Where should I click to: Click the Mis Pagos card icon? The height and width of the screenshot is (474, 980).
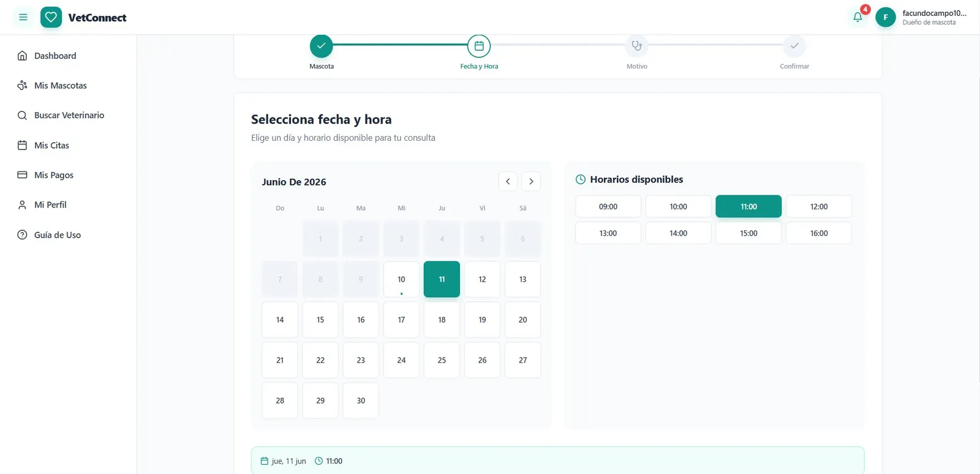22,175
